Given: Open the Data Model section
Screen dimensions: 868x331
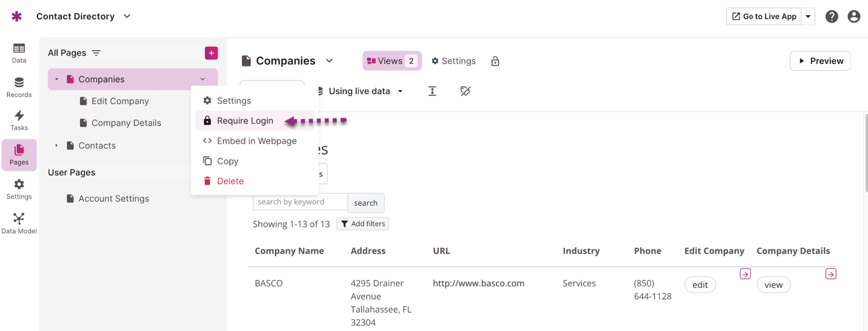Looking at the screenshot, I should tap(19, 223).
